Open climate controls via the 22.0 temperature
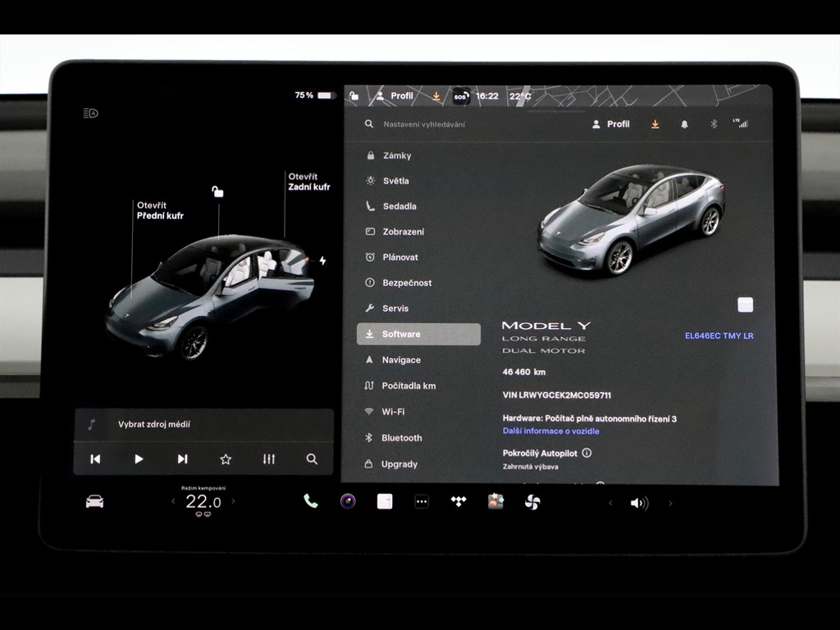Viewport: 840px width, 630px height. [x=203, y=502]
